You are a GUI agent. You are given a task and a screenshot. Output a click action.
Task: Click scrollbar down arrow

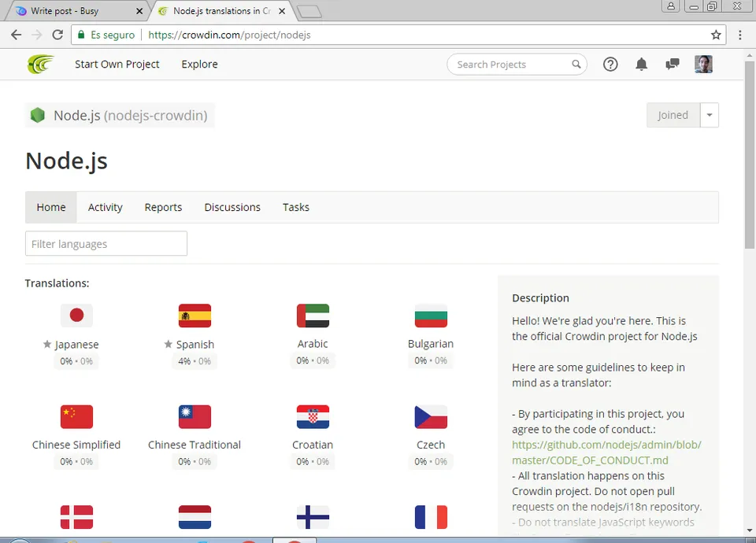(x=749, y=530)
